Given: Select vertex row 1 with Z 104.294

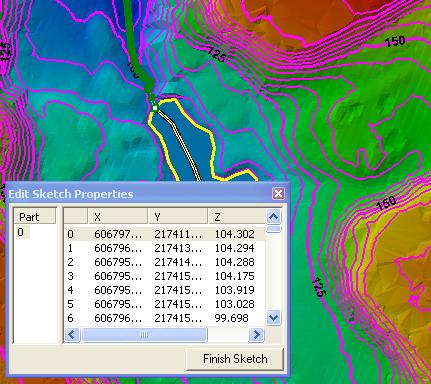Looking at the screenshot, I should (165, 248).
